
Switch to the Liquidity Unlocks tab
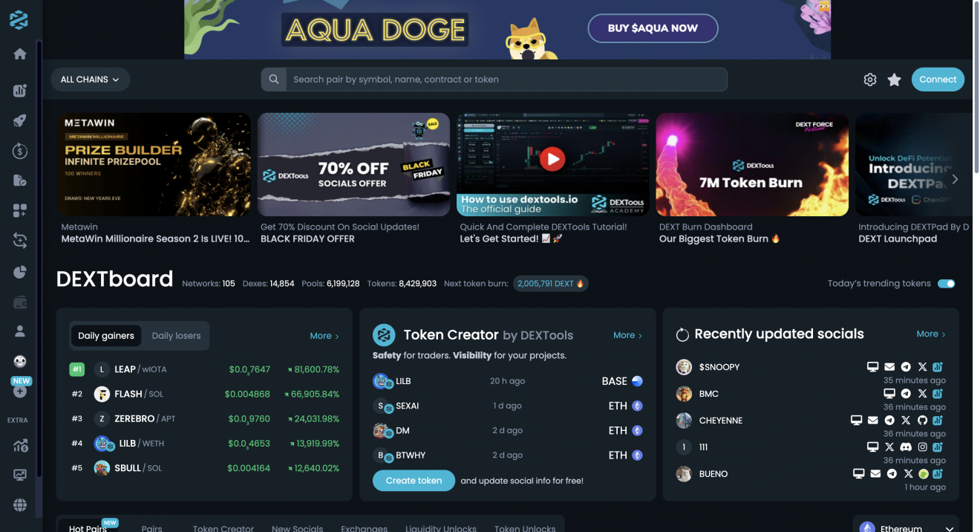tap(441, 527)
